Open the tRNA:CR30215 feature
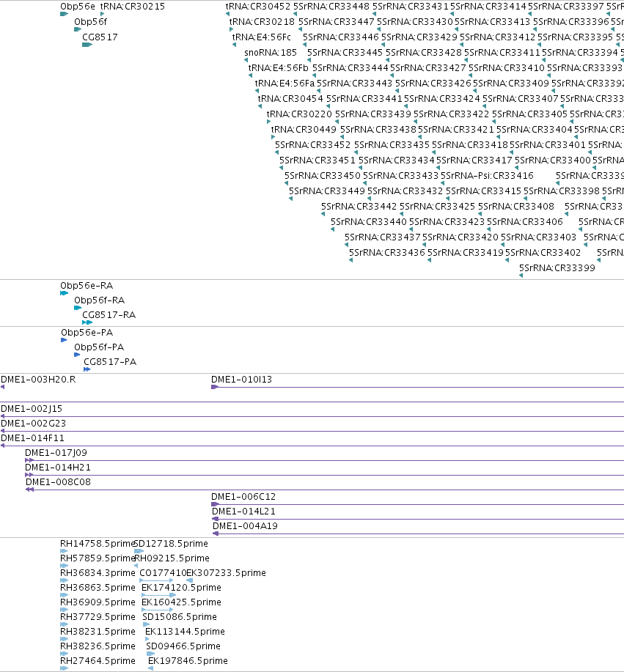The height and width of the screenshot is (672, 624). [133, 7]
